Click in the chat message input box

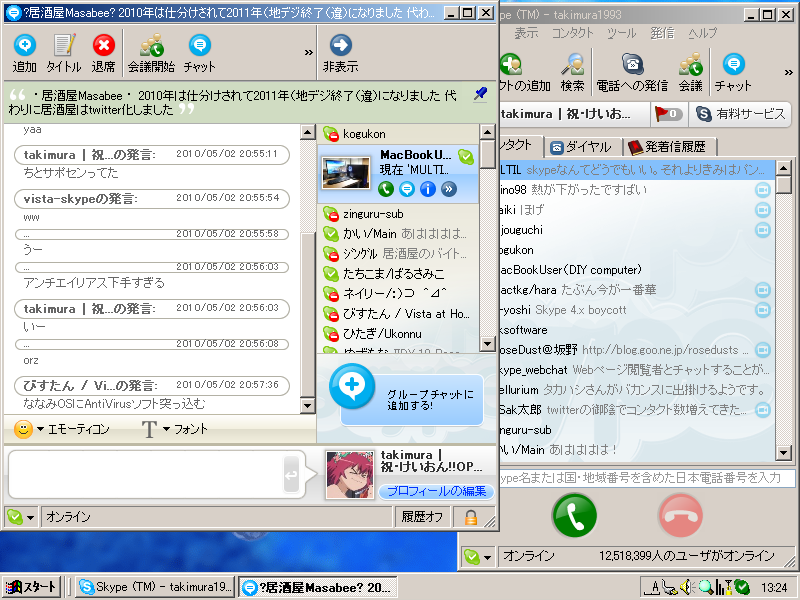pyautogui.click(x=145, y=474)
